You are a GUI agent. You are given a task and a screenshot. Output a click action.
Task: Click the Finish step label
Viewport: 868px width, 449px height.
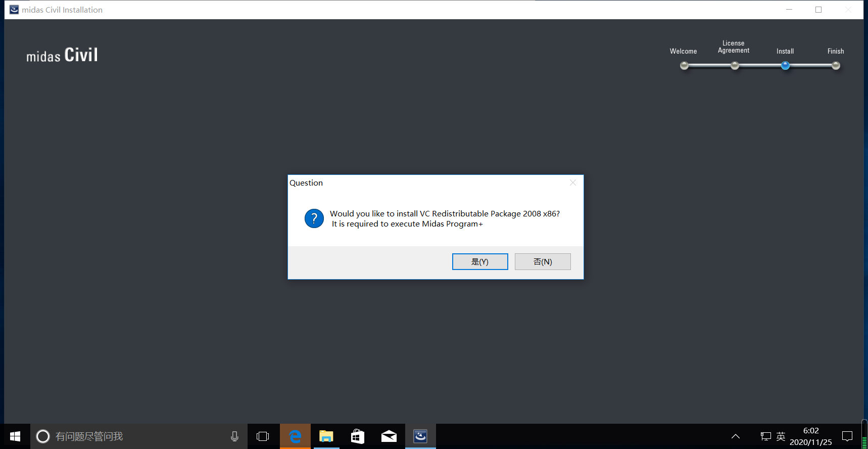836,51
